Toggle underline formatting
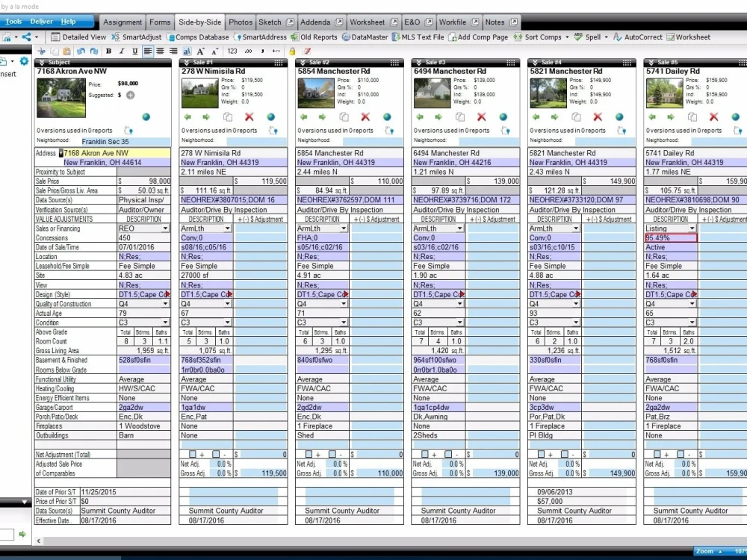The image size is (747, 560). (134, 51)
